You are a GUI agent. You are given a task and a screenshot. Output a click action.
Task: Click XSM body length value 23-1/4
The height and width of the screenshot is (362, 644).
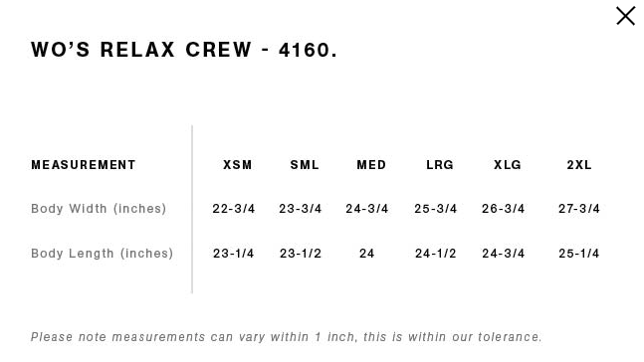(233, 254)
